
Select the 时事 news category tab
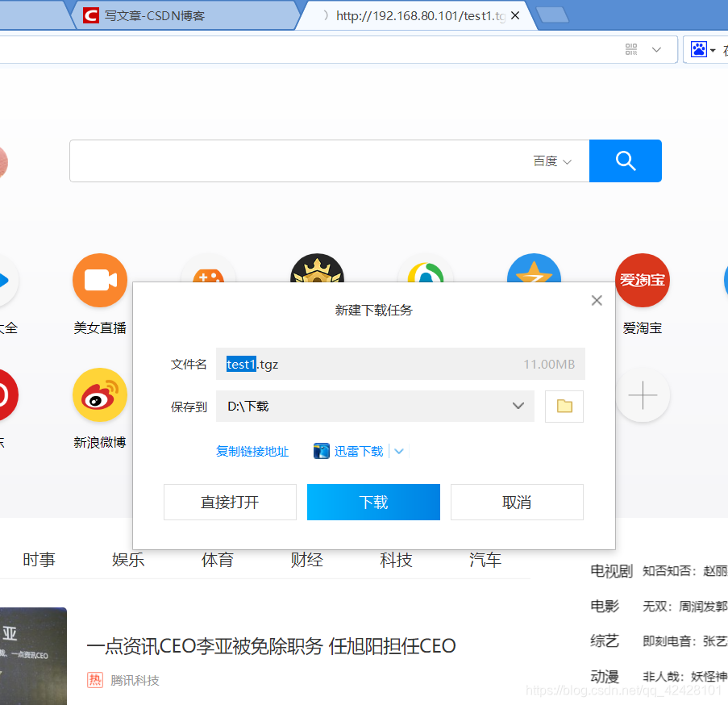coord(39,560)
